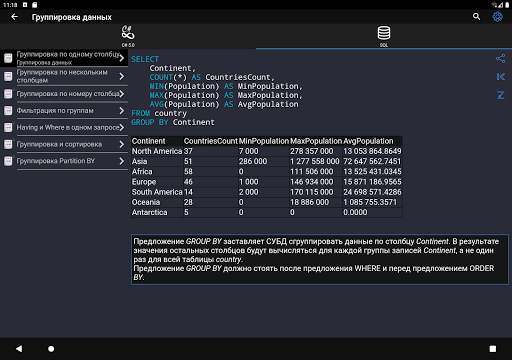Screen dimensions: 512x360
Task: Tap the back arrow in the header
Action: coord(14,17)
